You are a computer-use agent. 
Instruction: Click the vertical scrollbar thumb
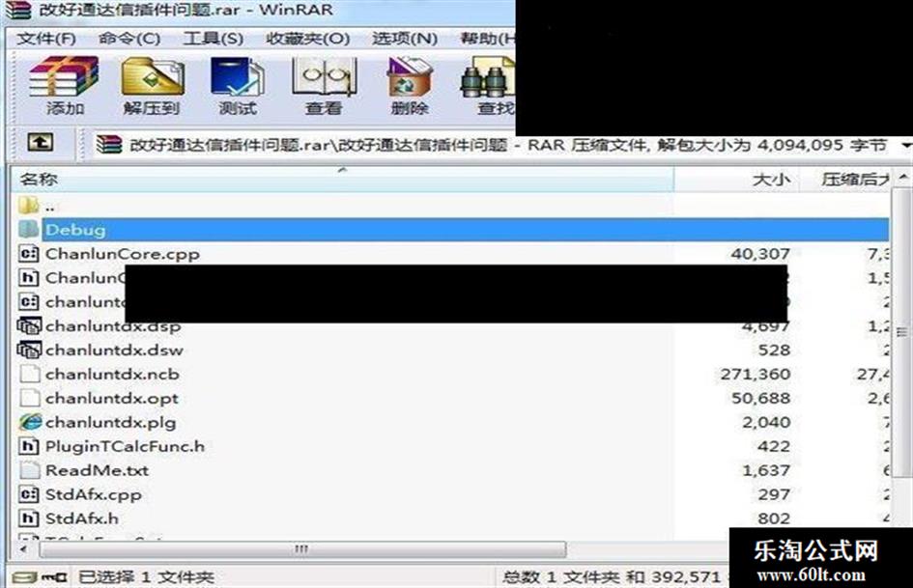coord(902,332)
